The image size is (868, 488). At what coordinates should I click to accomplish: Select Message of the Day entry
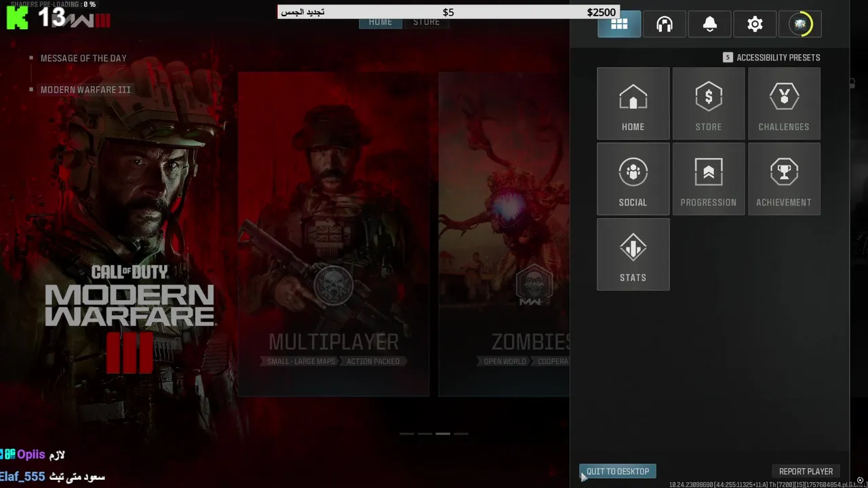tap(83, 58)
